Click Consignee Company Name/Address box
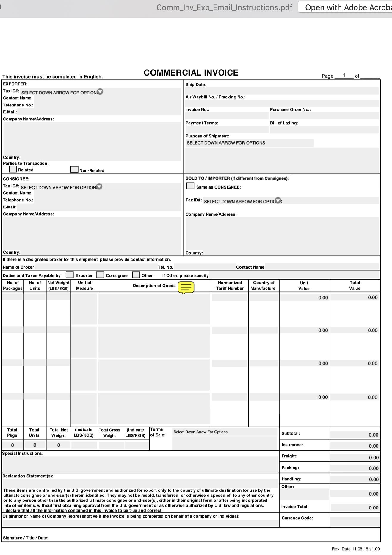The width and height of the screenshot is (392, 555). pyautogui.click(x=92, y=236)
